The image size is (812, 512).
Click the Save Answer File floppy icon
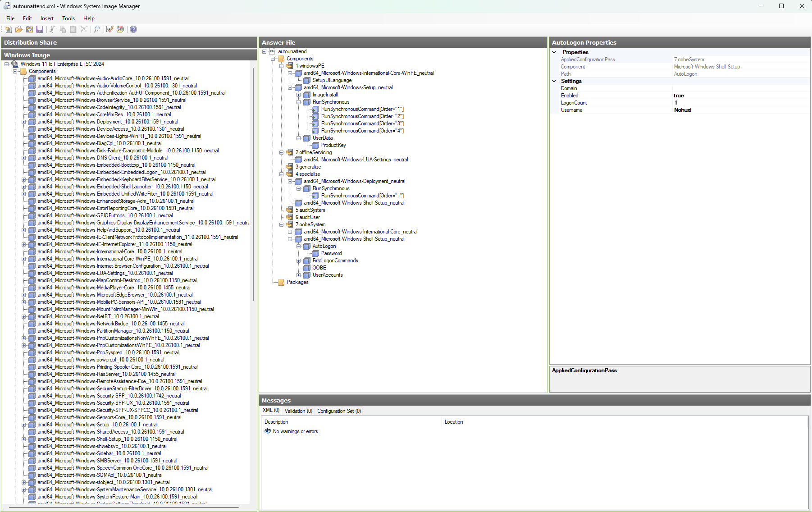40,29
